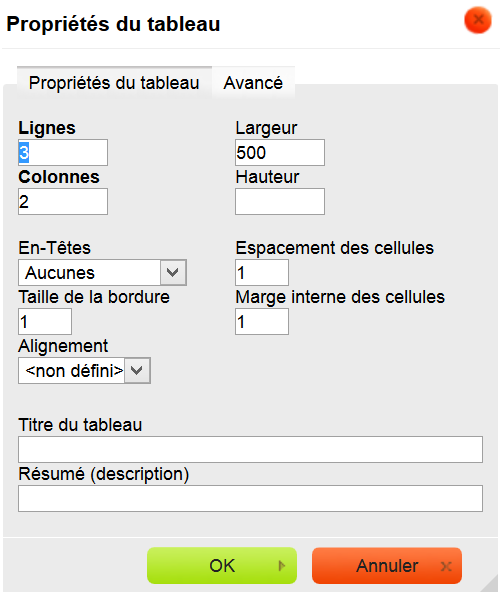502x597 pixels.
Task: Click the Colonnes input field
Action: click(x=63, y=201)
